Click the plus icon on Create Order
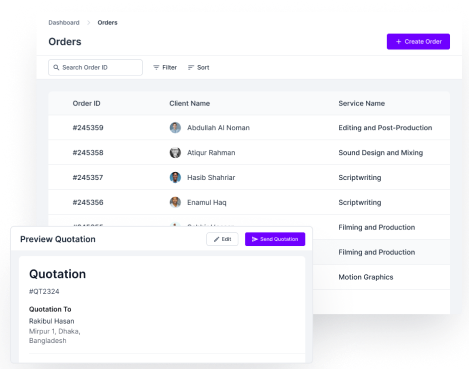 pos(398,42)
